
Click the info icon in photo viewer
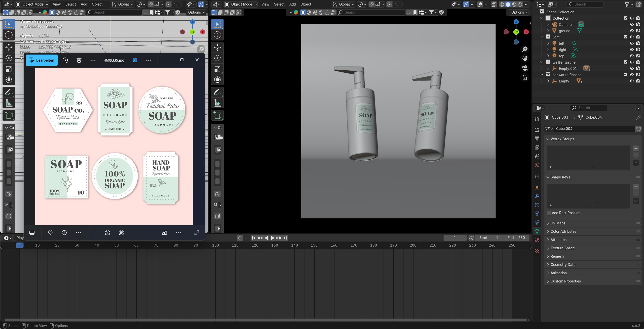[x=64, y=233]
